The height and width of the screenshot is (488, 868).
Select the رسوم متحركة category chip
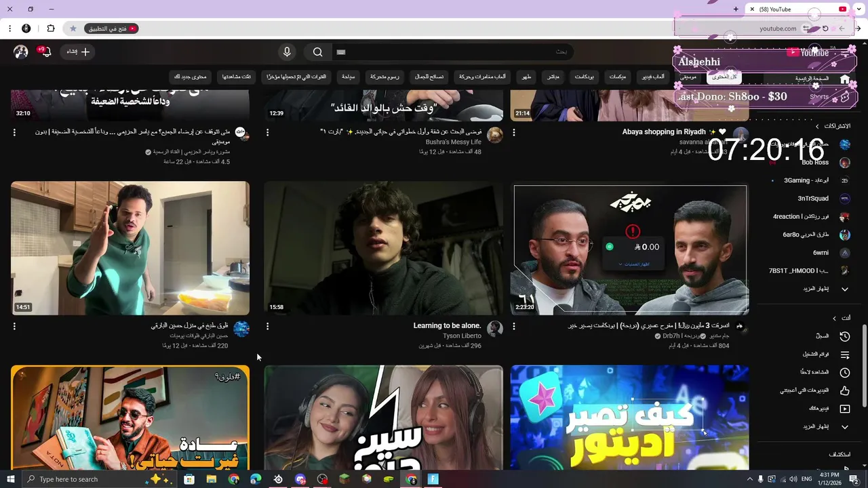coord(385,77)
